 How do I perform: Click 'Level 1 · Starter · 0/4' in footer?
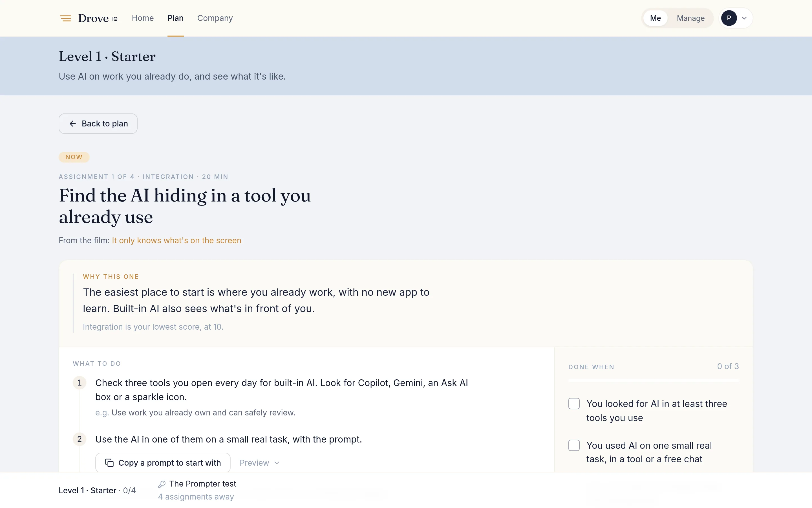(97, 491)
